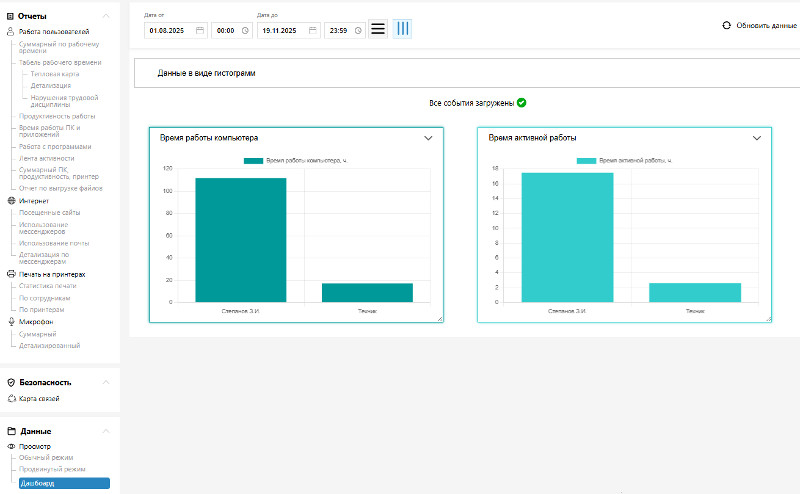Open calendar icon in Дата от field
This screenshot has height=494, width=800.
[200, 31]
